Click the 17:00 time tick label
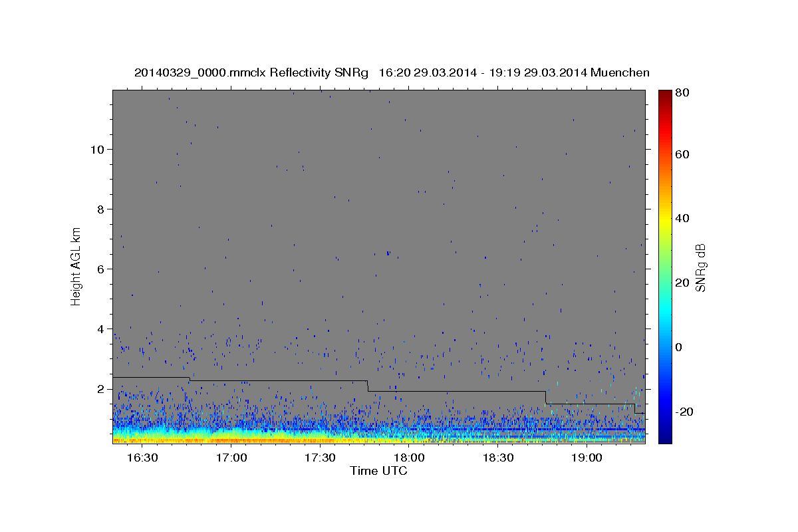Viewport: 798px width, 532px height. tap(231, 458)
